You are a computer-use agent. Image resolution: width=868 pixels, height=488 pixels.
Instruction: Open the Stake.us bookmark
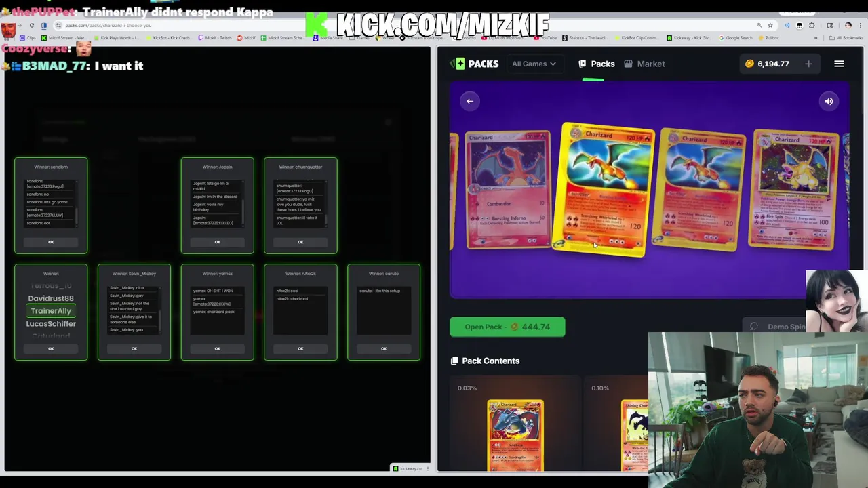(x=585, y=38)
